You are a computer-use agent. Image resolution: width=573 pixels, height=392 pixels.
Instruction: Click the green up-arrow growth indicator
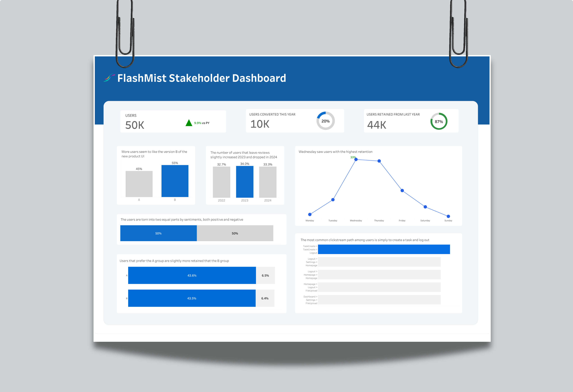click(189, 123)
